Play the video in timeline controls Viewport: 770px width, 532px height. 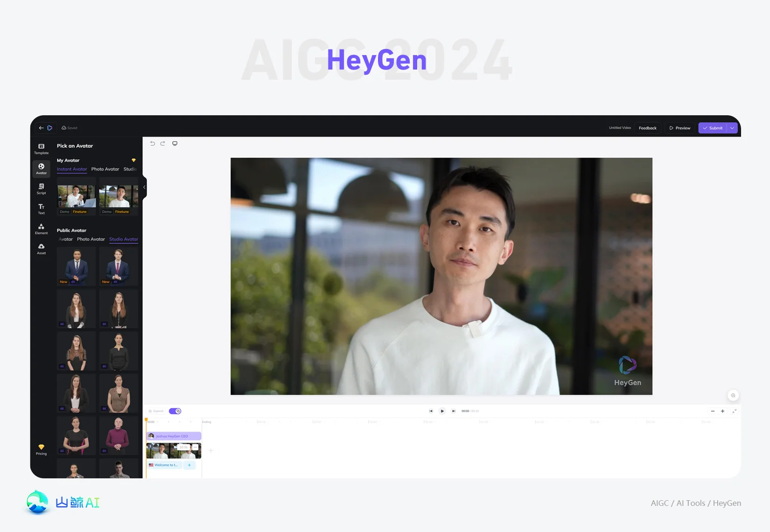point(442,411)
